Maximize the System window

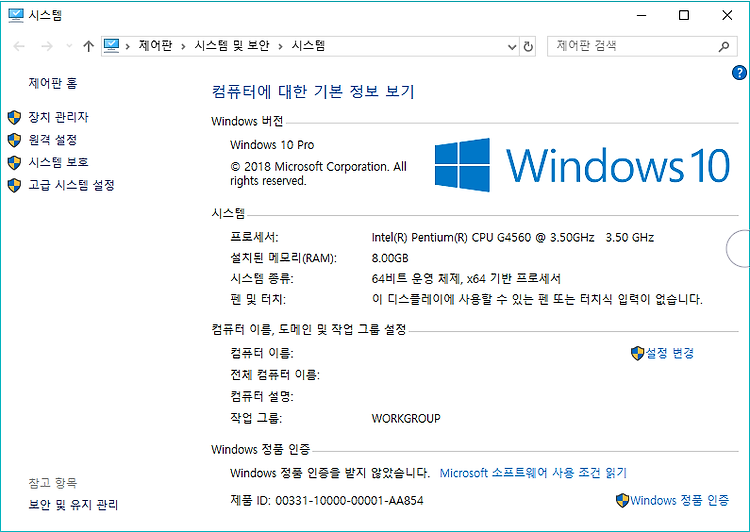coord(684,15)
